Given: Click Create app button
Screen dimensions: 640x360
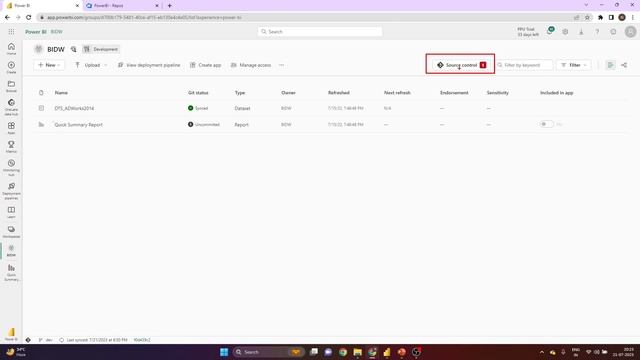Looking at the screenshot, I should point(206,65).
